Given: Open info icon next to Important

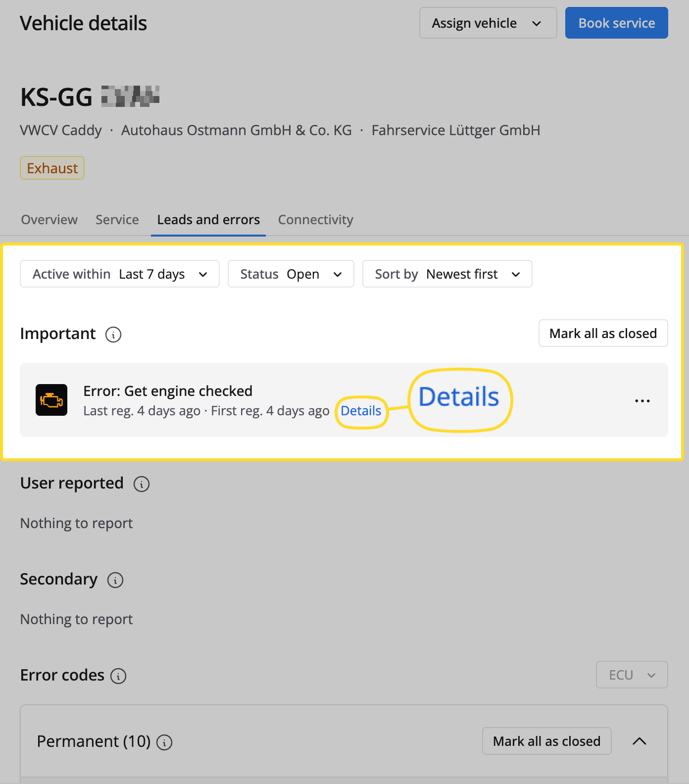Looking at the screenshot, I should pos(113,335).
